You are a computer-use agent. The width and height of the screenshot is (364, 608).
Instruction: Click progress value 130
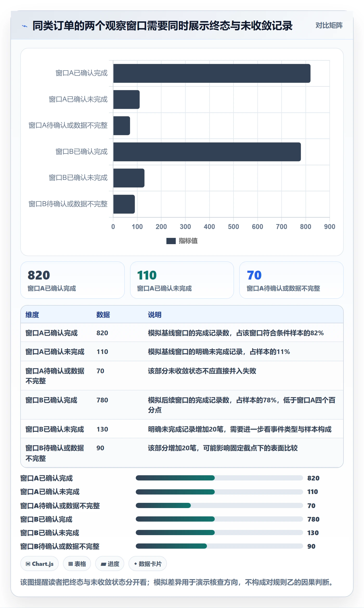(x=313, y=533)
